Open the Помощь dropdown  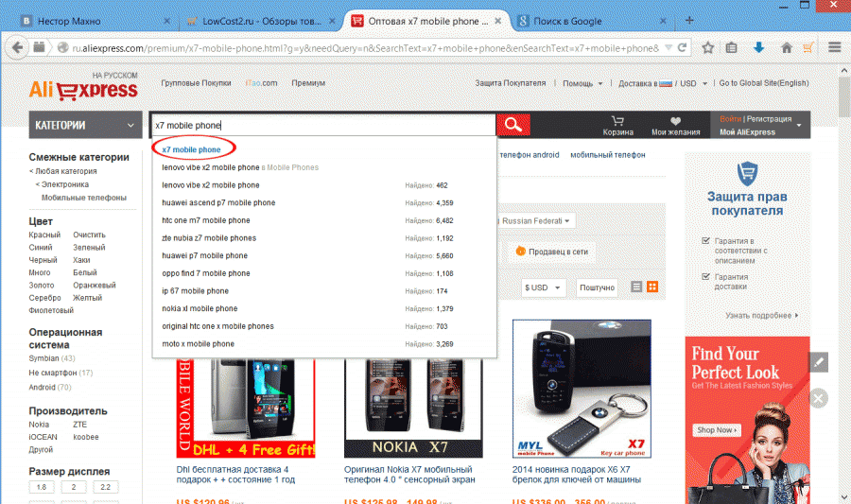click(582, 83)
